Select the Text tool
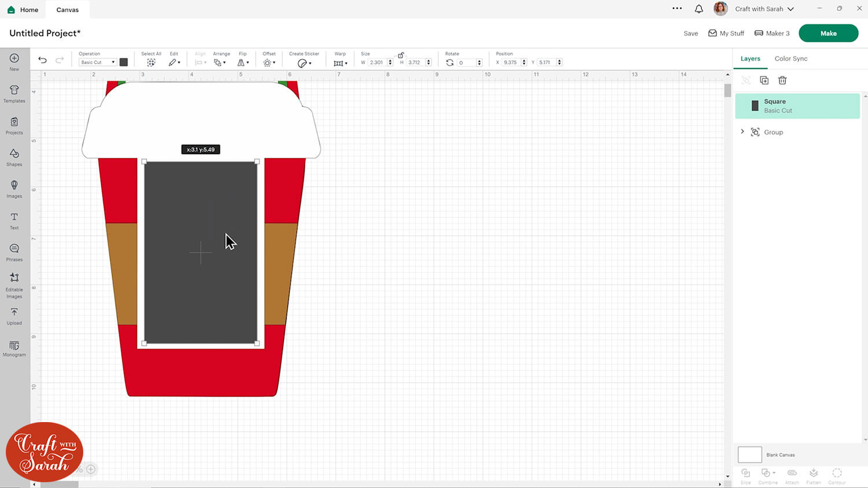868x488 pixels. coord(14,220)
